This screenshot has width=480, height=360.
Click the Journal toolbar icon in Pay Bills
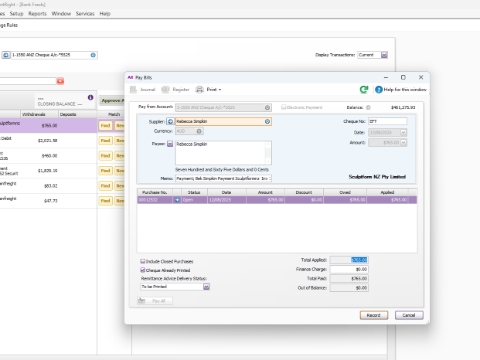click(133, 89)
